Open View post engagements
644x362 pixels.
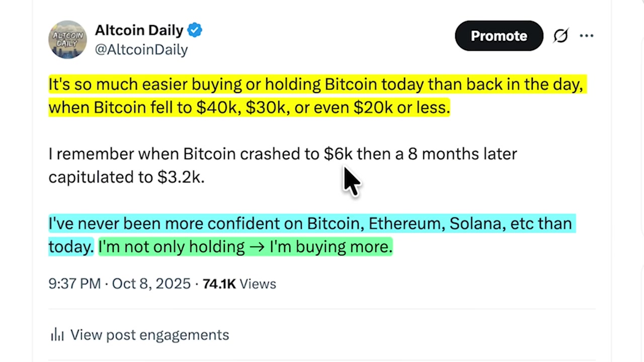(149, 334)
